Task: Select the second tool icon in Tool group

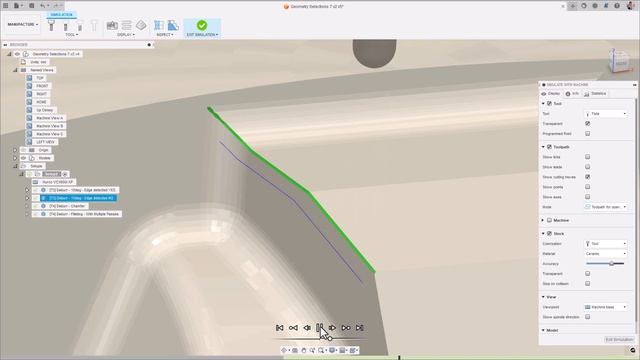Action: click(x=65, y=25)
